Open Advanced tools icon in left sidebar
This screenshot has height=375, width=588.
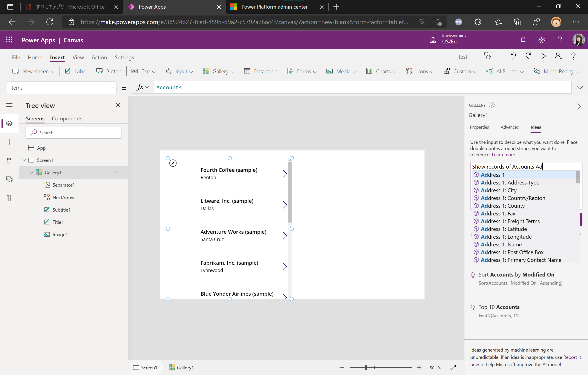pos(9,198)
